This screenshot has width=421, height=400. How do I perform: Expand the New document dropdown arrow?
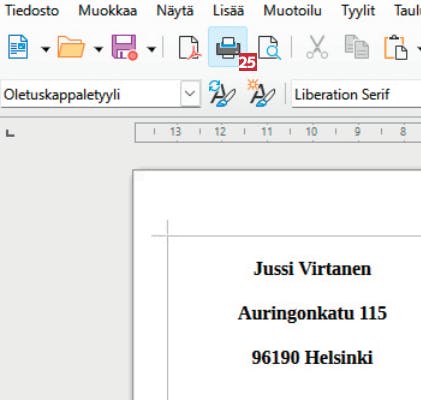45,49
